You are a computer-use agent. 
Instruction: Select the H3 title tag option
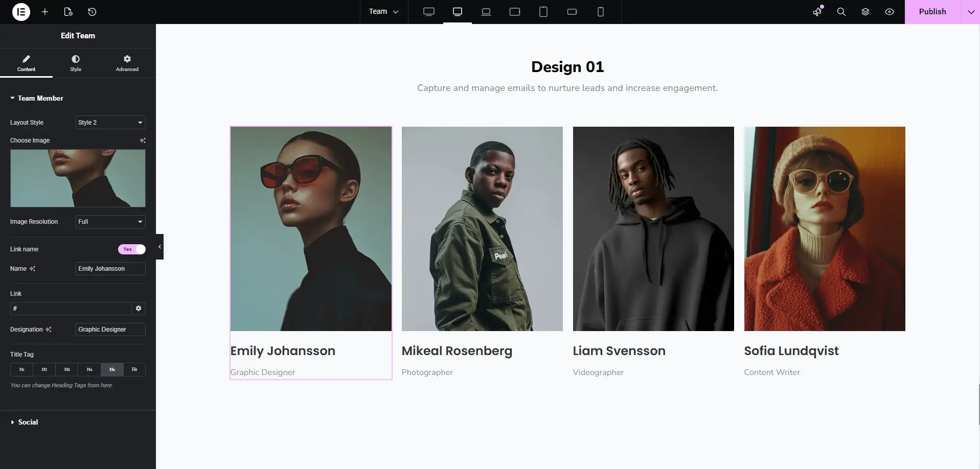tap(67, 369)
